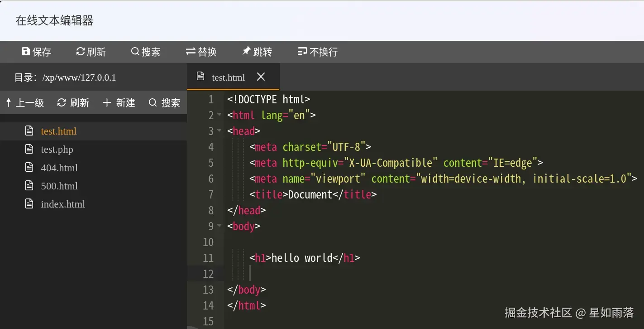Click the jump-to pin icon

click(x=246, y=52)
